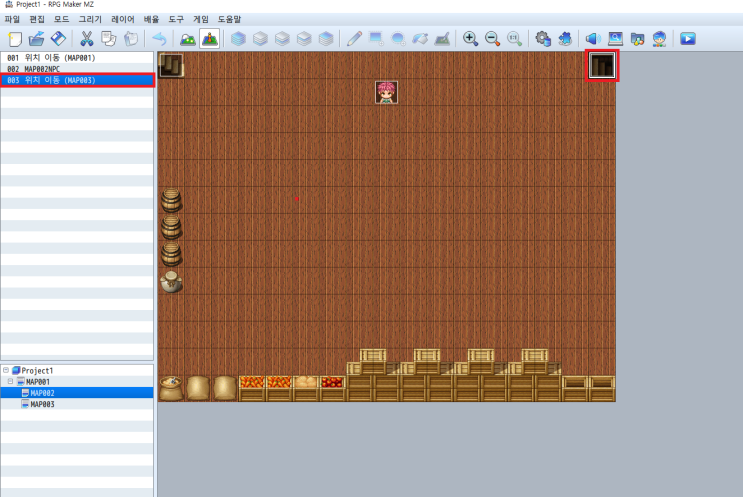Viewport: 743px width, 497px height.
Task: Open the 모드 menu
Action: coord(62,19)
